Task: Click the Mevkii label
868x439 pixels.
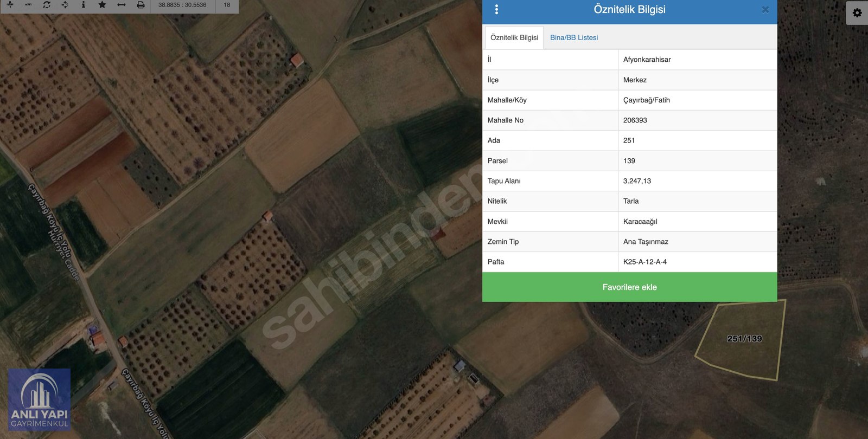Action: pos(497,222)
